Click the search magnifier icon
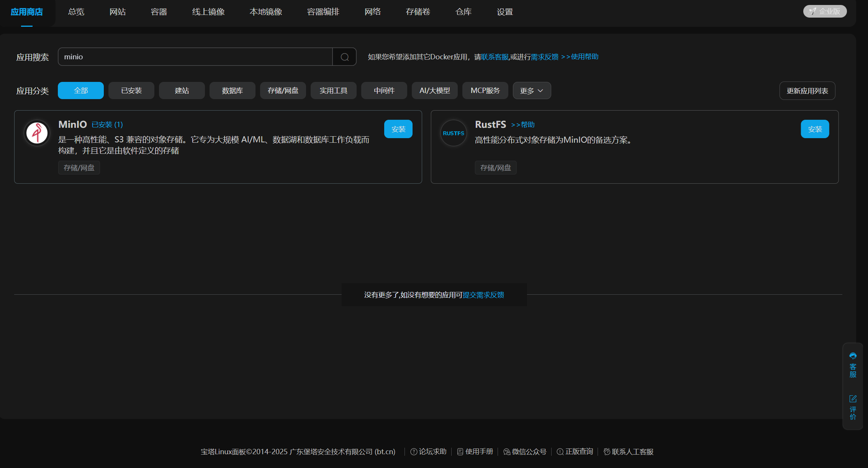The width and height of the screenshot is (868, 468). [x=344, y=57]
